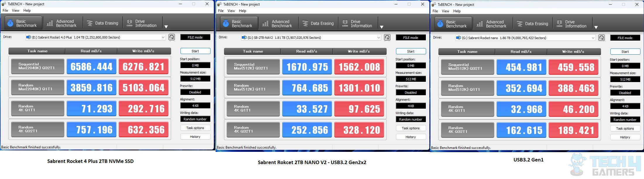Click the refresh drive list icon in the SB-2TB-NAV2 window
Viewport: 644px width, 179px height.
[387, 37]
